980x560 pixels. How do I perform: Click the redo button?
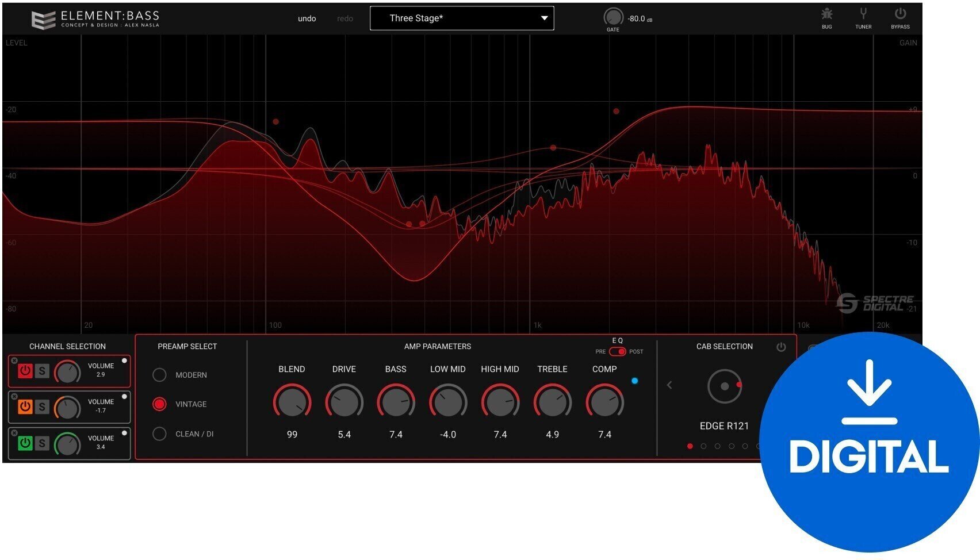point(345,18)
